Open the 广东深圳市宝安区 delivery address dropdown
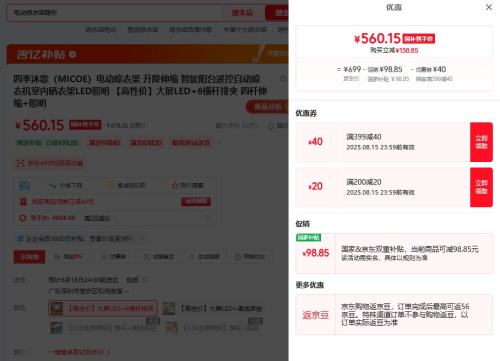The width and height of the screenshot is (500, 361). [x=89, y=291]
